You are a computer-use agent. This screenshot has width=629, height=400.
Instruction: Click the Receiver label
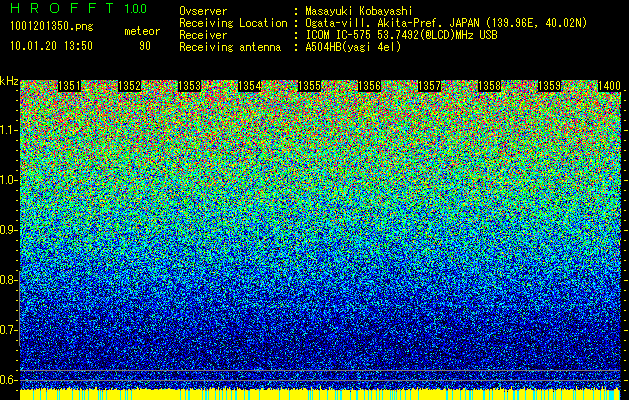pos(203,35)
